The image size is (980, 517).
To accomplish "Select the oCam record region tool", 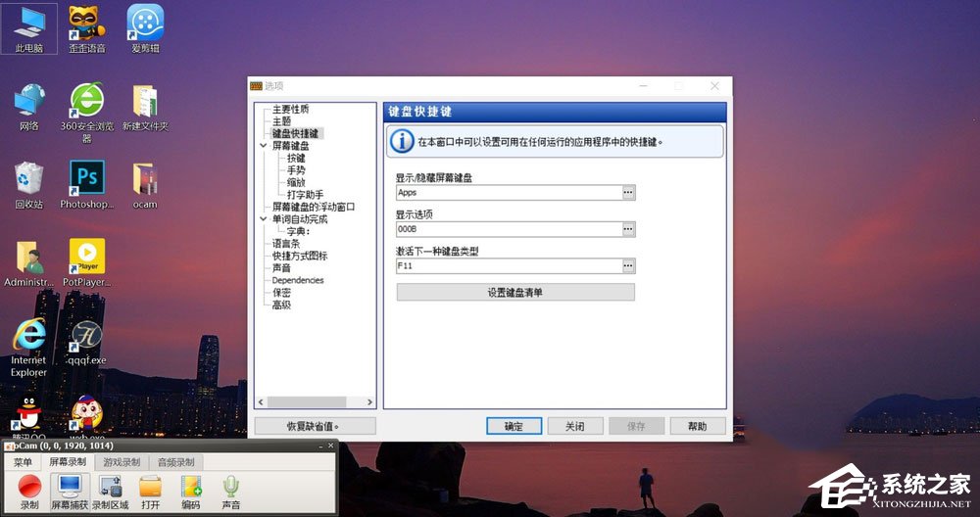I will coord(110,492).
